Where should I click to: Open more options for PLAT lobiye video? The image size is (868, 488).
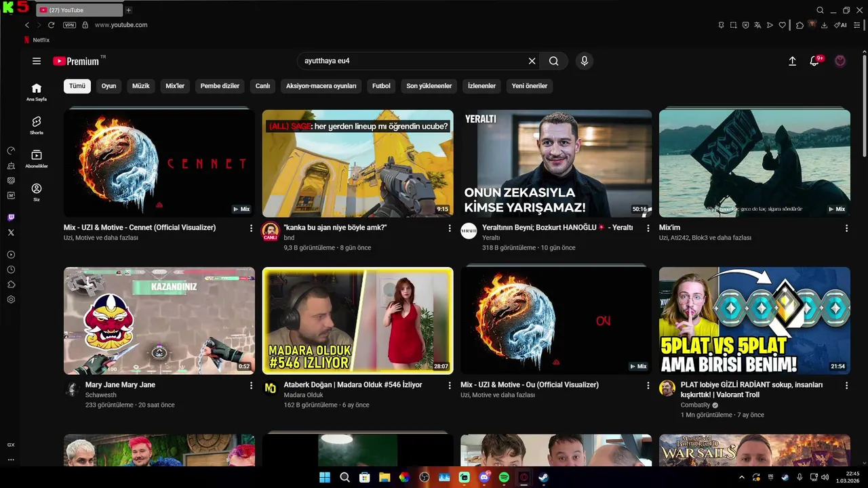click(x=846, y=386)
